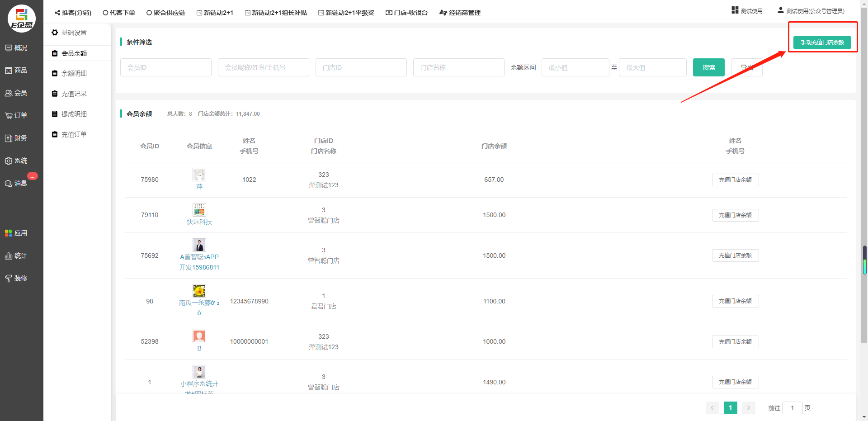Open 充值记录 recharge records submenu

(x=74, y=94)
